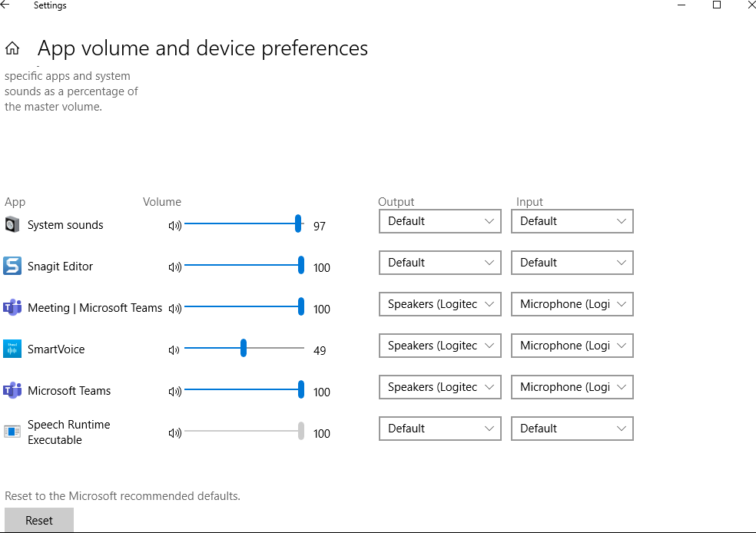Open the Speech Runtime Output dropdown
Viewport: 756px width, 533px height.
point(439,429)
